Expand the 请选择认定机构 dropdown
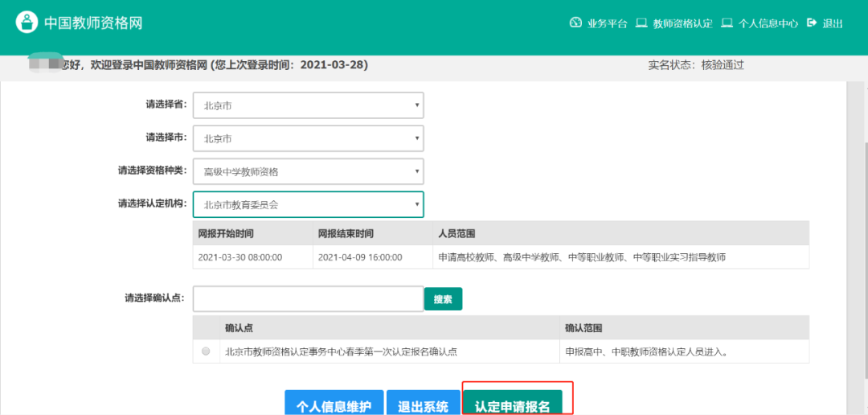The height and width of the screenshot is (415, 868). click(x=308, y=204)
